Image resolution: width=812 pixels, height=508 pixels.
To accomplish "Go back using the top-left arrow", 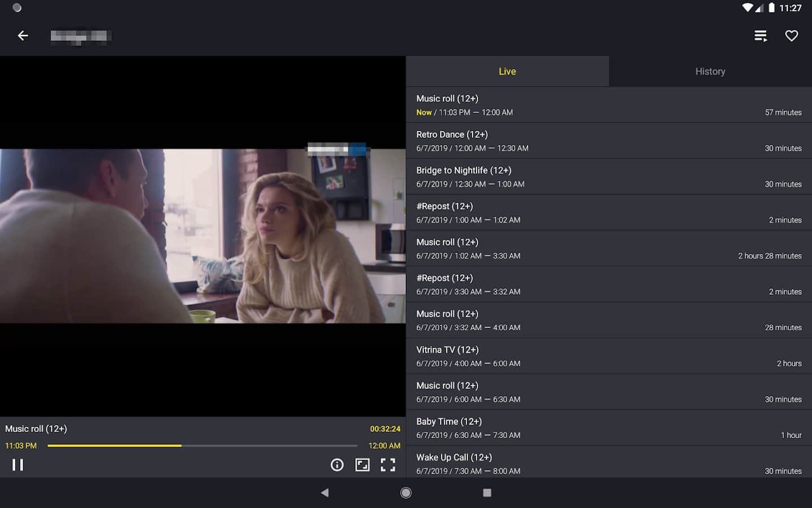I will point(23,36).
